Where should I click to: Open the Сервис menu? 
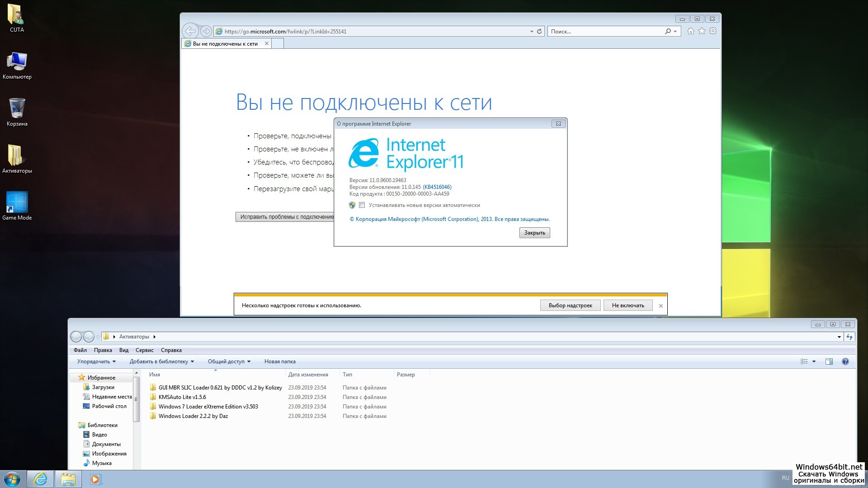[144, 350]
